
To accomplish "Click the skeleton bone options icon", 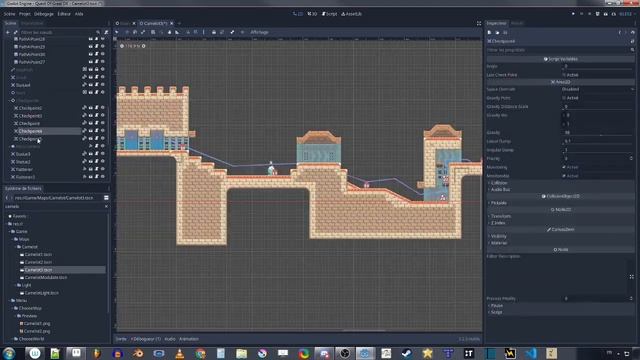I will click(x=232, y=32).
